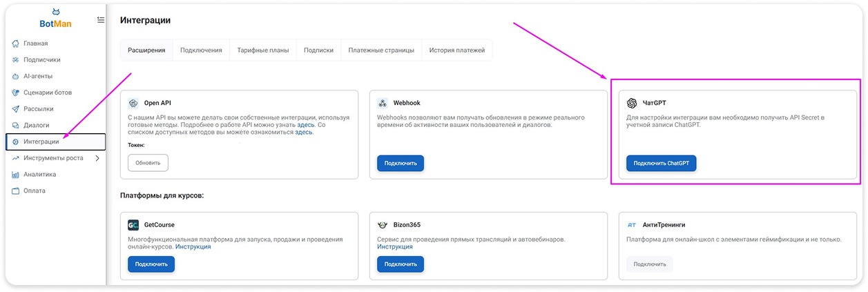Click the GetCourse logo icon
Viewport: 868px width, 292px height.
[x=133, y=224]
